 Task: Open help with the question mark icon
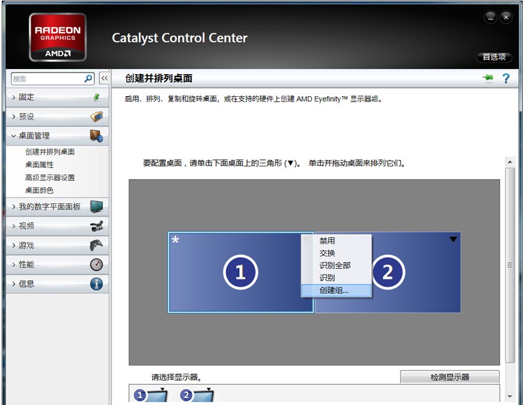coord(506,78)
